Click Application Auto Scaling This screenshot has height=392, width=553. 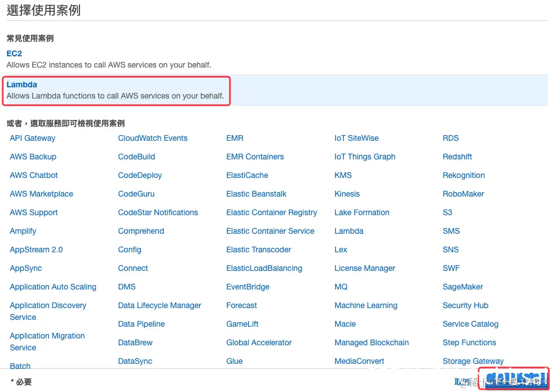(x=53, y=287)
